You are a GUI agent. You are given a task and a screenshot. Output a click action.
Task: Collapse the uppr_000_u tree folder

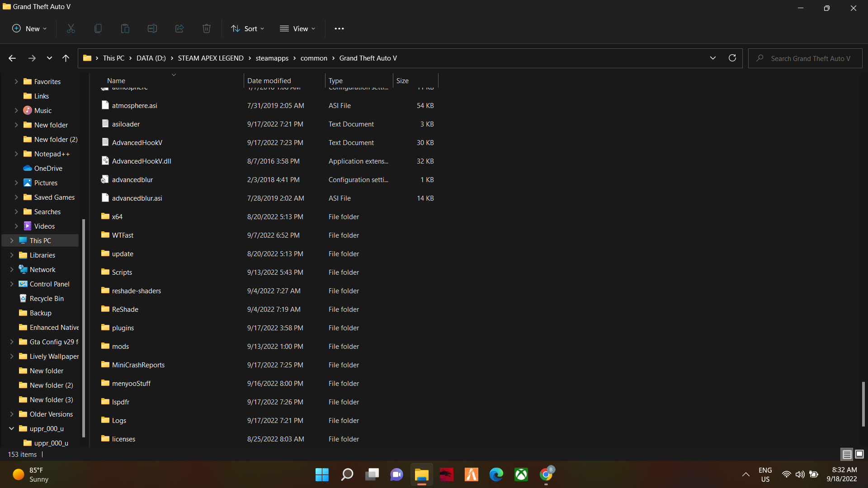click(11, 428)
